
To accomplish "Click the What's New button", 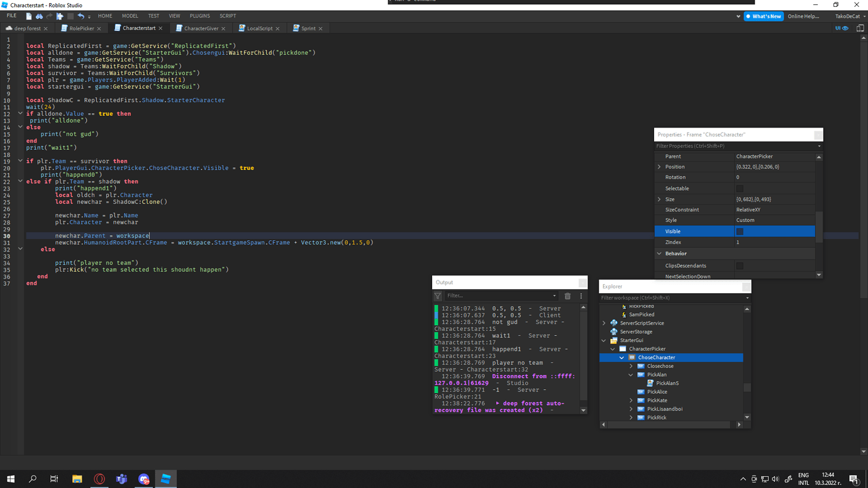I will click(763, 16).
